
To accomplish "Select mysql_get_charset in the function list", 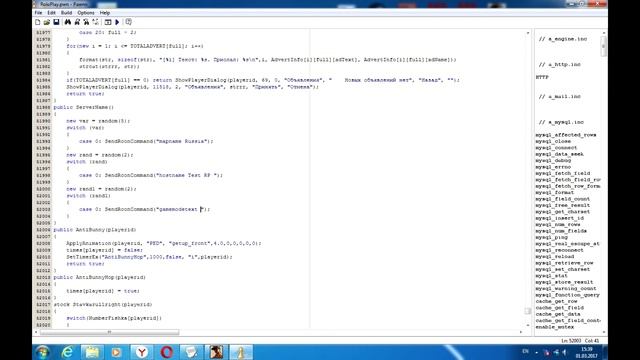I will coord(562,212).
